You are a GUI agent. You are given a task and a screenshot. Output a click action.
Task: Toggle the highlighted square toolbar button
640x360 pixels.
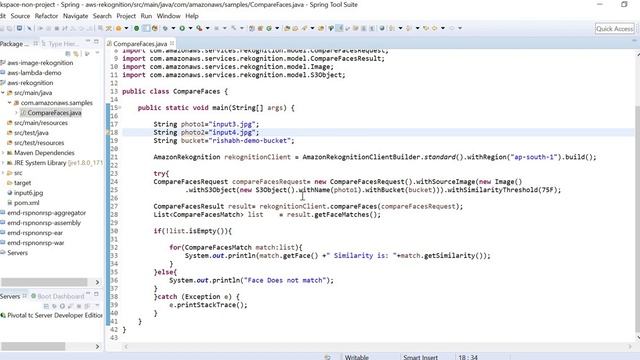pyautogui.click(x=146, y=28)
